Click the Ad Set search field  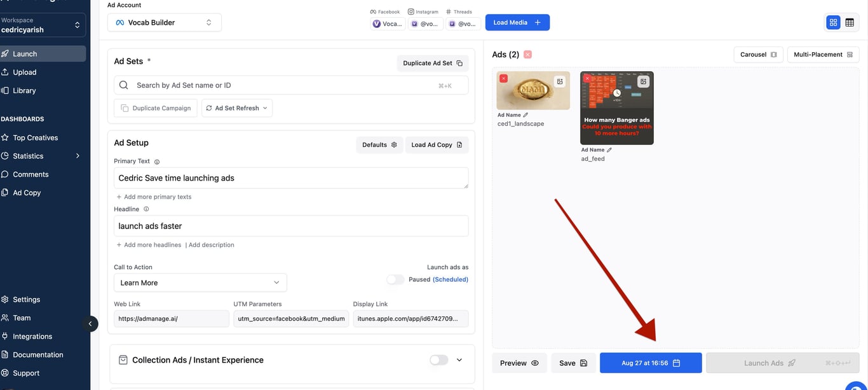tap(291, 85)
